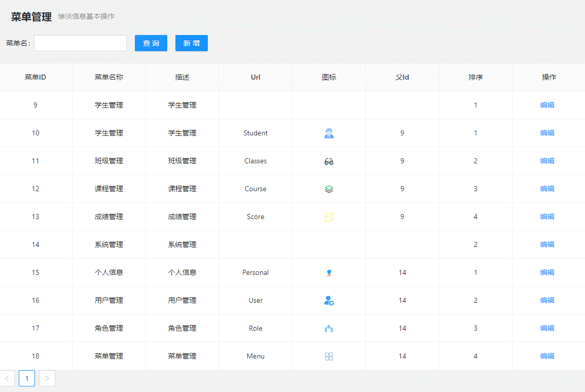Click 个人信息 in the 菜单名称 column
The height and width of the screenshot is (392, 585).
click(x=108, y=272)
